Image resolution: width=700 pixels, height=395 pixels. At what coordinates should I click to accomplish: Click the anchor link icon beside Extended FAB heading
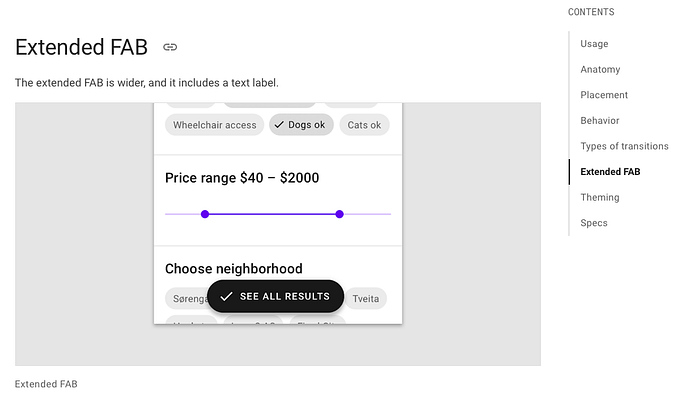pyautogui.click(x=170, y=47)
